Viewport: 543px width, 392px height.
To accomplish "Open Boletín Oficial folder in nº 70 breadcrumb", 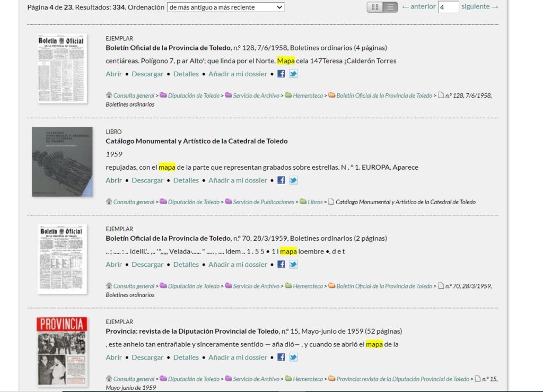I will coord(384,286).
